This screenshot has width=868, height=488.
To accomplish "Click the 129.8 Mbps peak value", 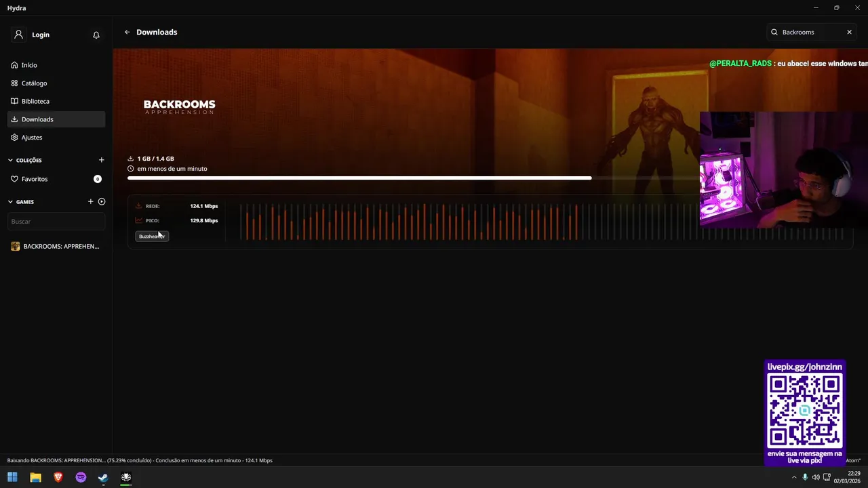I will pos(204,220).
